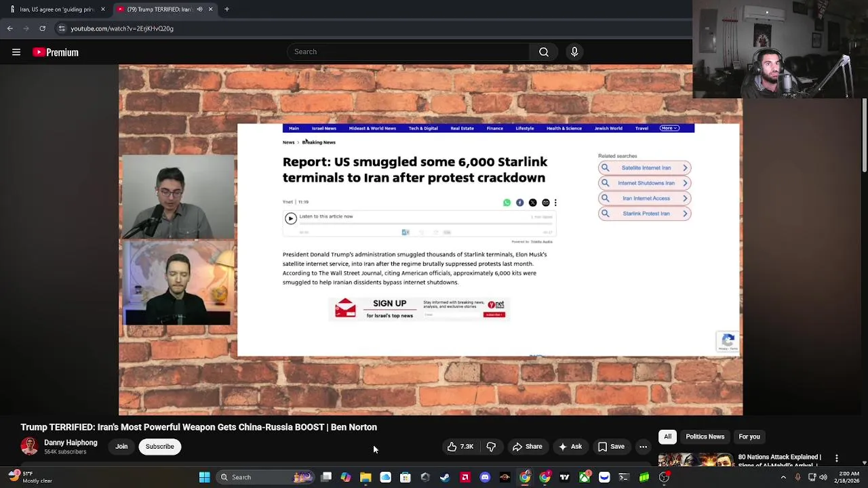Viewport: 868px width, 488px height.
Task: Open Danny Haiphong channel name link
Action: point(71,443)
